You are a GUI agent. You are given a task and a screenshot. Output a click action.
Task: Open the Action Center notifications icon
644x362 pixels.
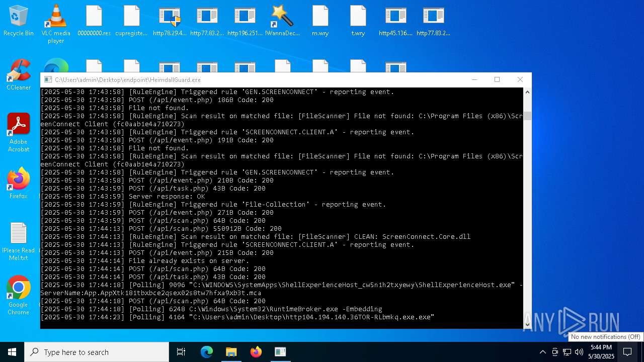point(627,352)
